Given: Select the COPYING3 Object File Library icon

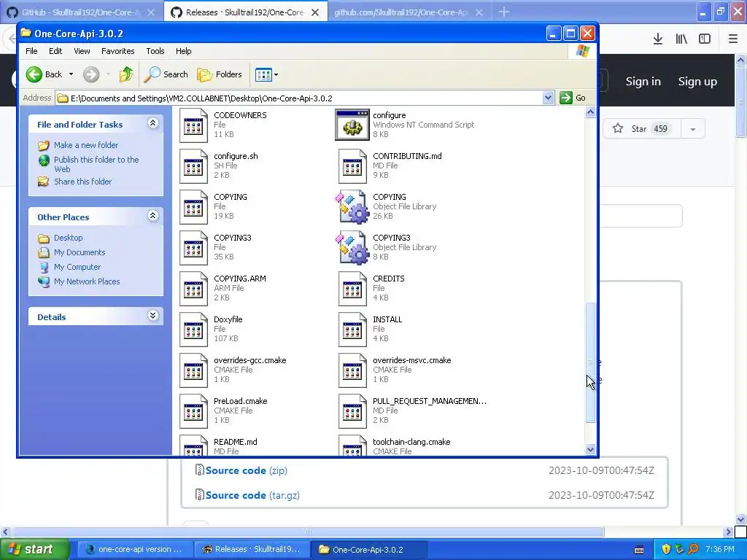Looking at the screenshot, I should (352, 248).
